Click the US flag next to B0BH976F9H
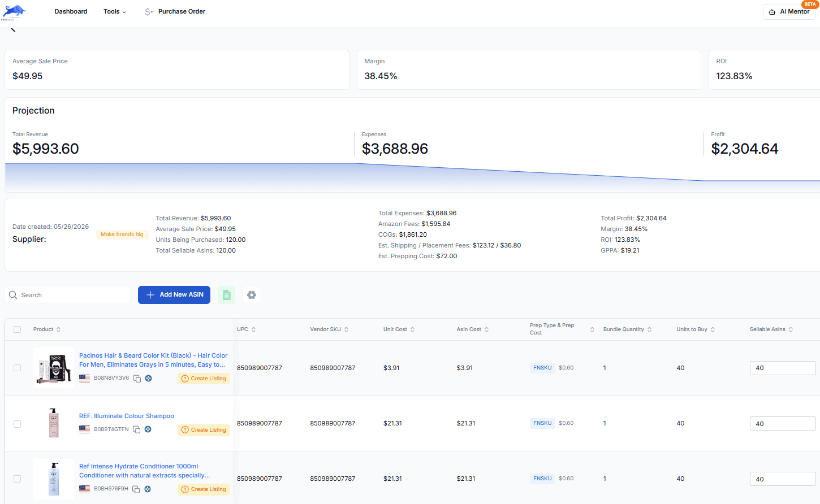This screenshot has height=504, width=820. (x=84, y=489)
